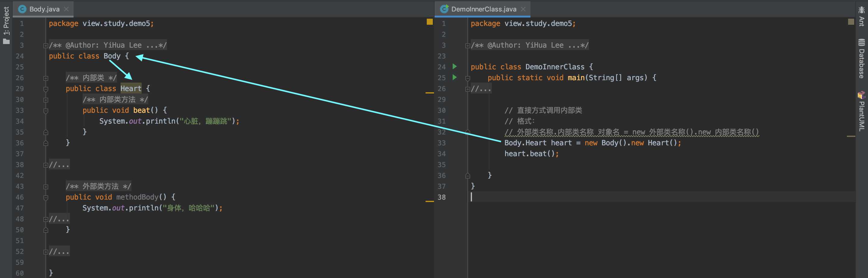Open the Ant tool window

(862, 16)
